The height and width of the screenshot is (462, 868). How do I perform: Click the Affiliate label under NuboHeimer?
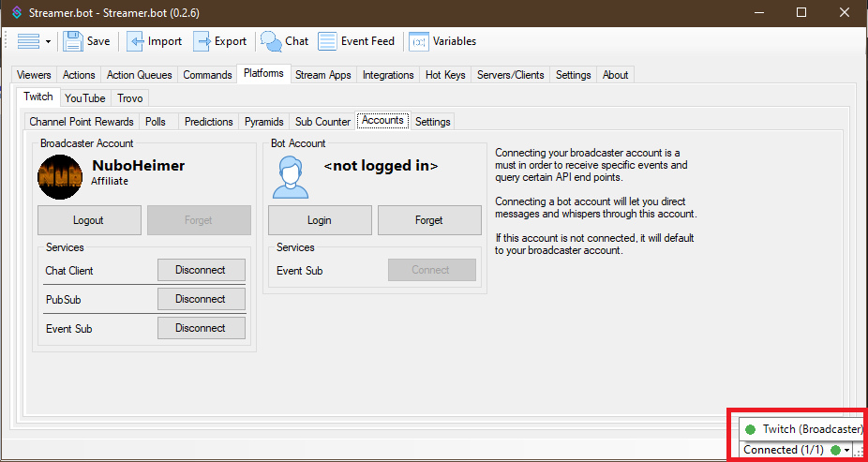[110, 181]
